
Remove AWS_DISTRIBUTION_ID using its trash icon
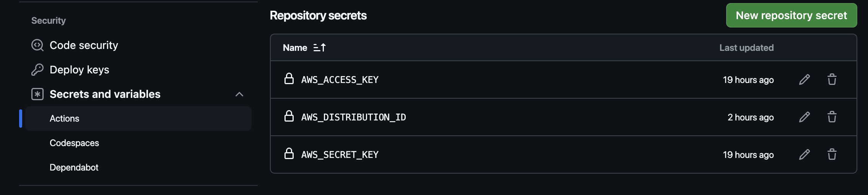pyautogui.click(x=832, y=117)
